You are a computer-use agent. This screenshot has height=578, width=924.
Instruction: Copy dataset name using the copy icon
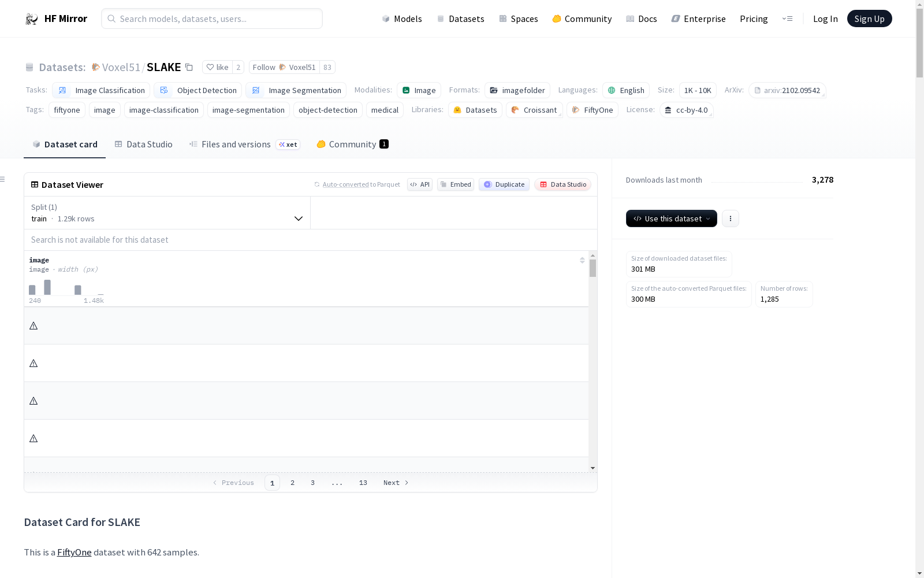click(189, 67)
